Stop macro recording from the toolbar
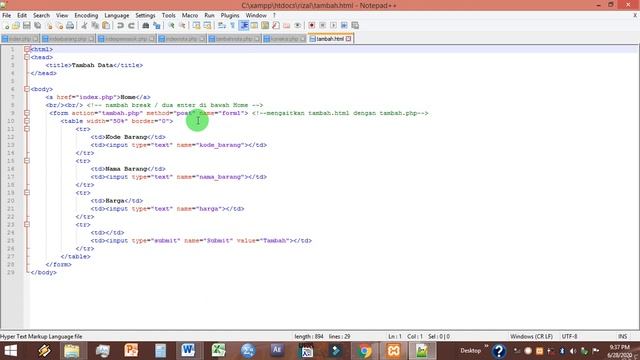640x360 pixels. 322,25
